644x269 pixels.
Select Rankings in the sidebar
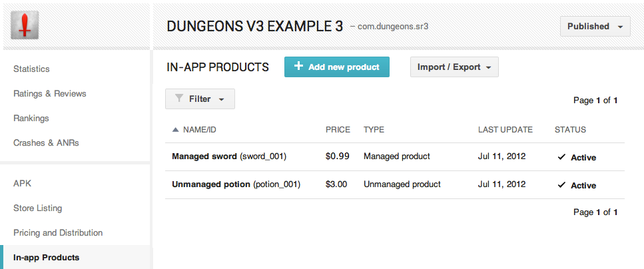click(31, 119)
